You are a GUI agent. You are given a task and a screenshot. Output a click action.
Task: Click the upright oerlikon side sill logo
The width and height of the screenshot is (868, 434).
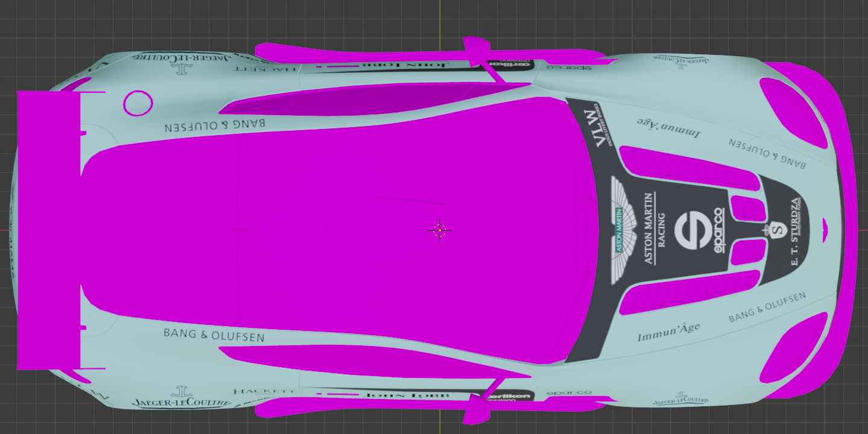click(x=508, y=396)
